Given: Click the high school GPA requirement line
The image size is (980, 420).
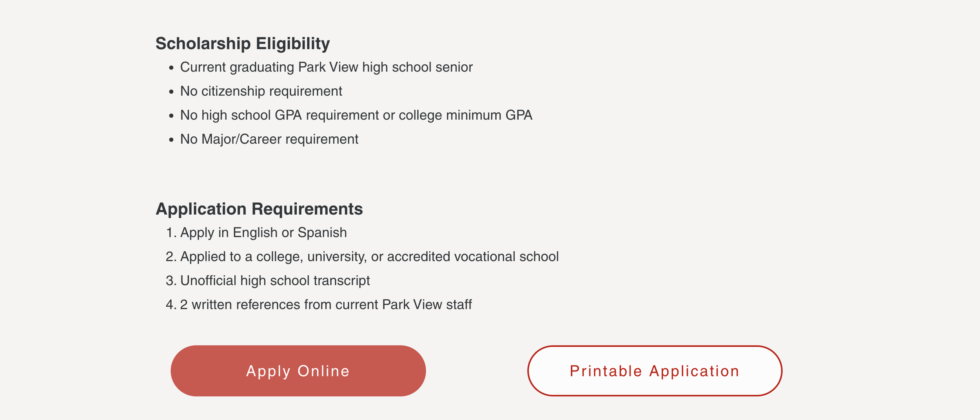Looking at the screenshot, I should click(x=356, y=115).
